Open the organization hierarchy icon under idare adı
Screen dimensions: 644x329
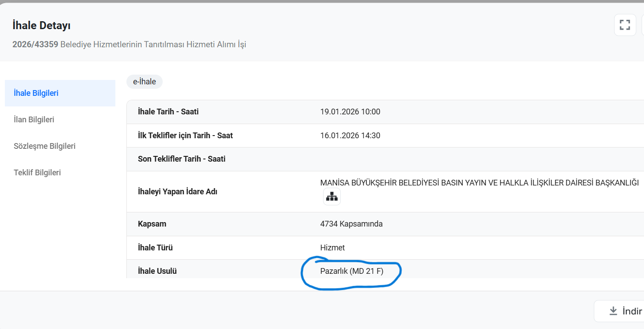[x=332, y=197]
